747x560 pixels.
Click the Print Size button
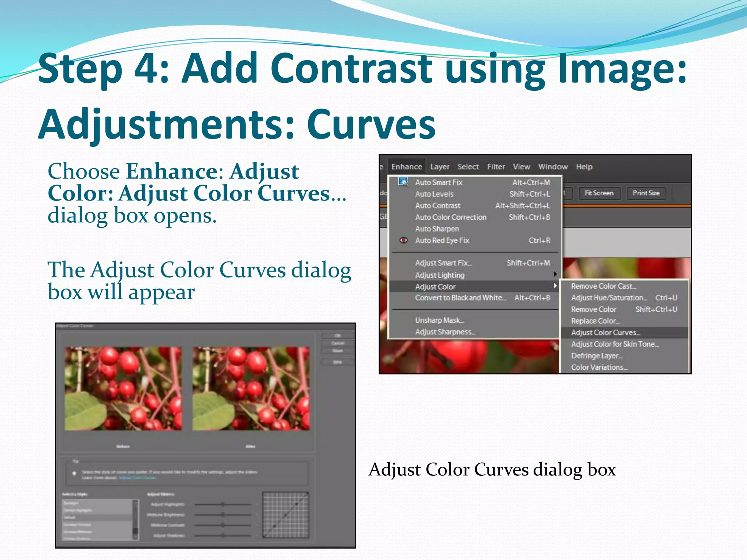646,193
